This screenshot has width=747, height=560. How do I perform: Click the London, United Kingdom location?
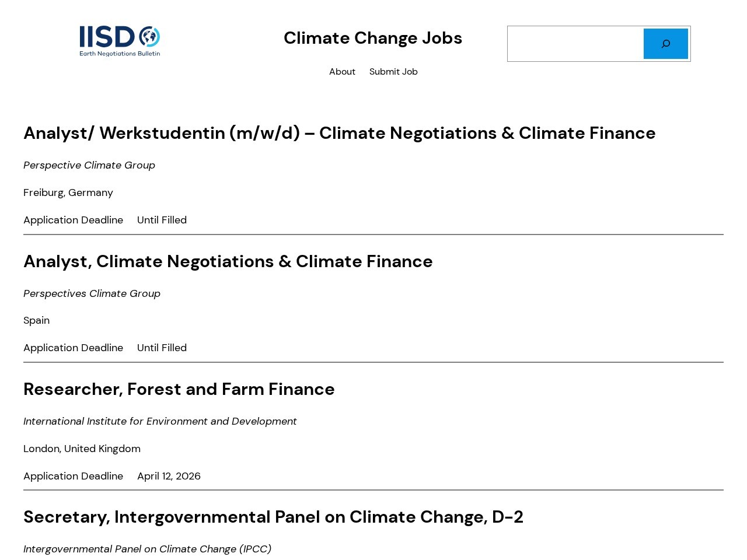[82, 449]
